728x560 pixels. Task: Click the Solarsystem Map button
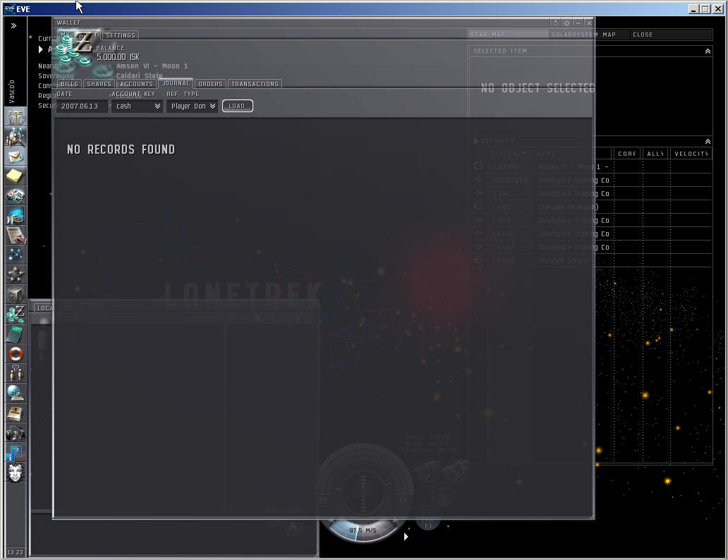click(x=589, y=35)
